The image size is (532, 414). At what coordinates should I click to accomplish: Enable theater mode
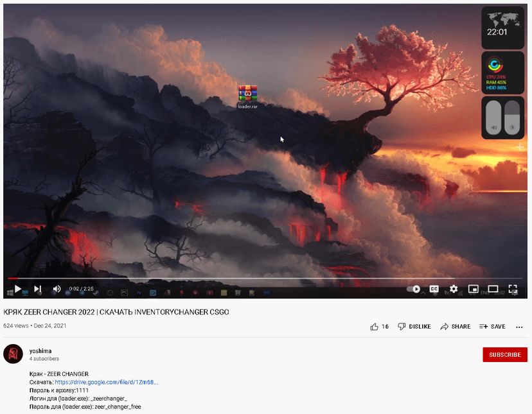click(493, 289)
